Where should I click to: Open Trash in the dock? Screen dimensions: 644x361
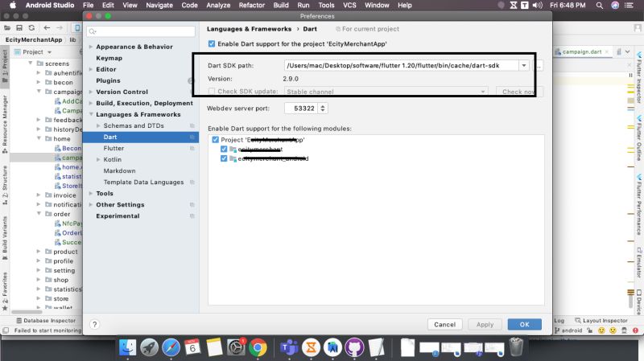click(x=516, y=347)
